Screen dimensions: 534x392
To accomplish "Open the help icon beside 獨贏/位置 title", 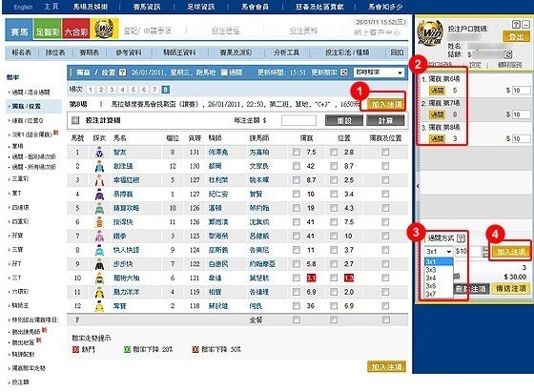I will (x=123, y=72).
